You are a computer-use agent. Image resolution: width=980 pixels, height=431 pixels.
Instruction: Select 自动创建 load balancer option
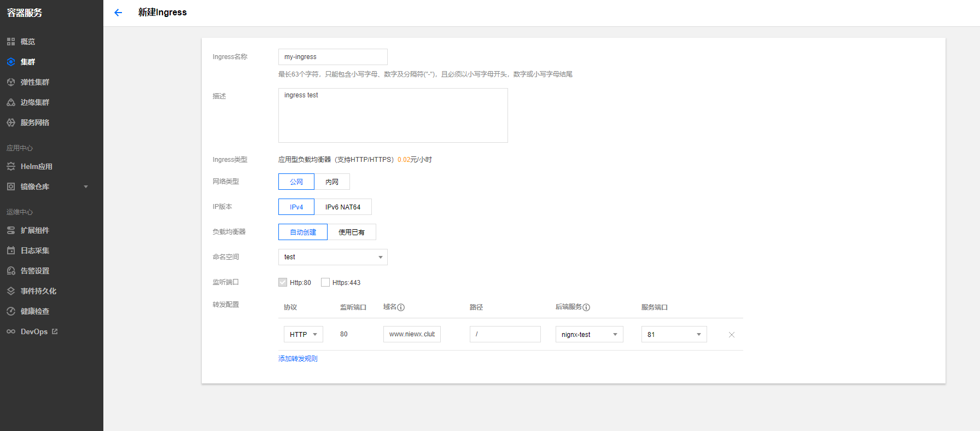click(x=303, y=232)
